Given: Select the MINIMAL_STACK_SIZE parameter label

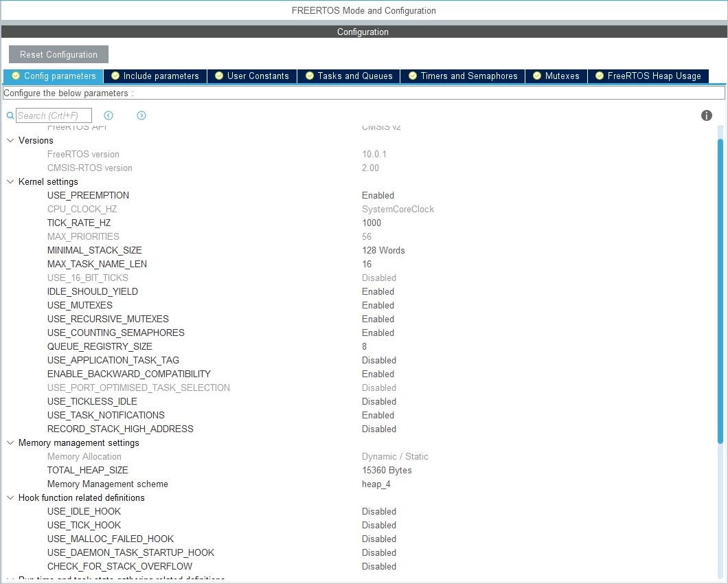Looking at the screenshot, I should (95, 250).
